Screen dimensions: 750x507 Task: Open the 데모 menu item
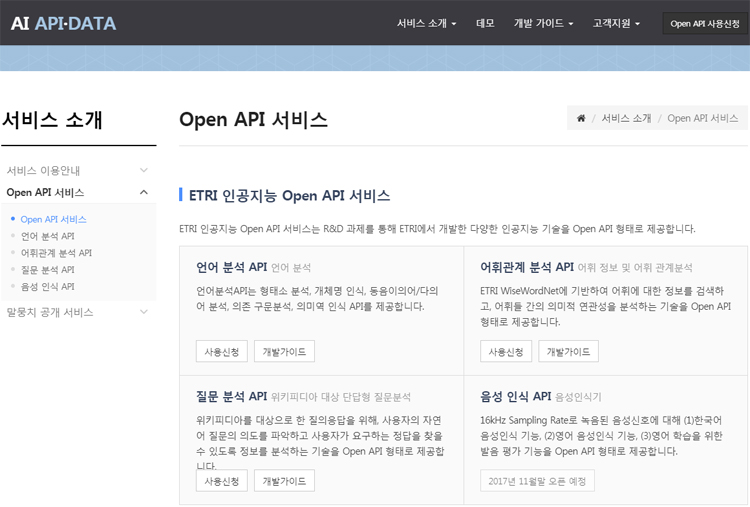(485, 23)
